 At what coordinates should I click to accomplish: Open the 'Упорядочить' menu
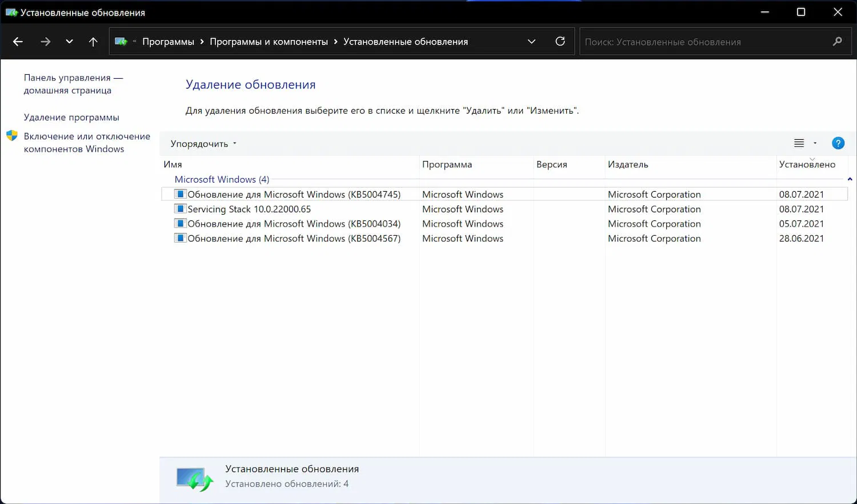(203, 144)
